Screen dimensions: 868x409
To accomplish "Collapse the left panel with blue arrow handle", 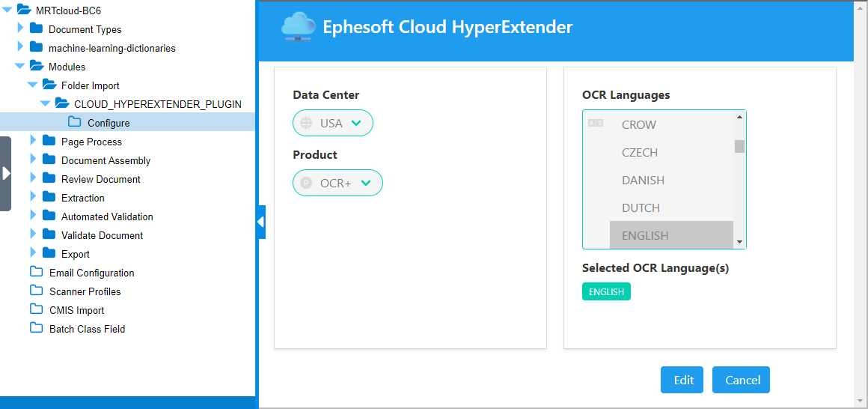I will (x=260, y=222).
